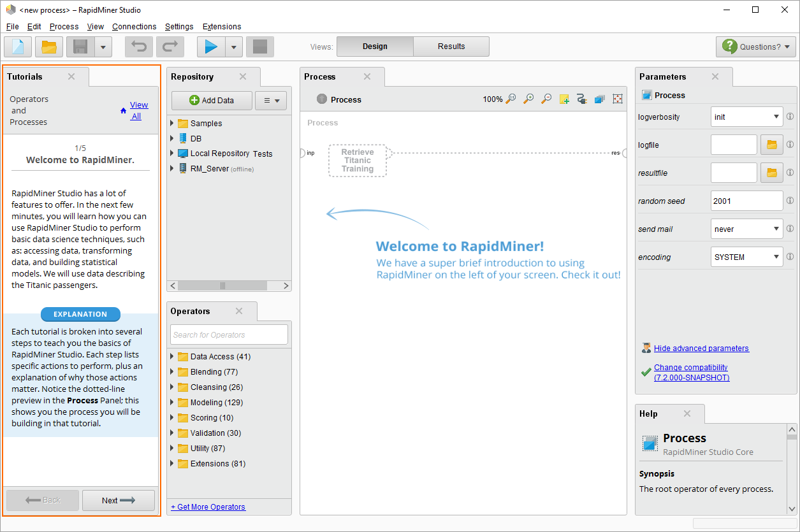
Task: Open the logverbosity dropdown
Action: [746, 117]
